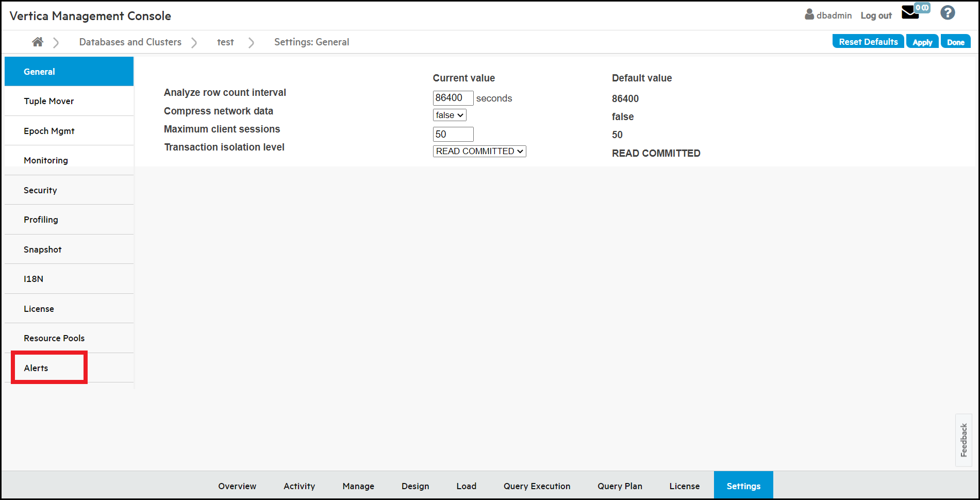Open the mail notifications envelope icon
Screen dimensions: 980x500
tap(910, 13)
